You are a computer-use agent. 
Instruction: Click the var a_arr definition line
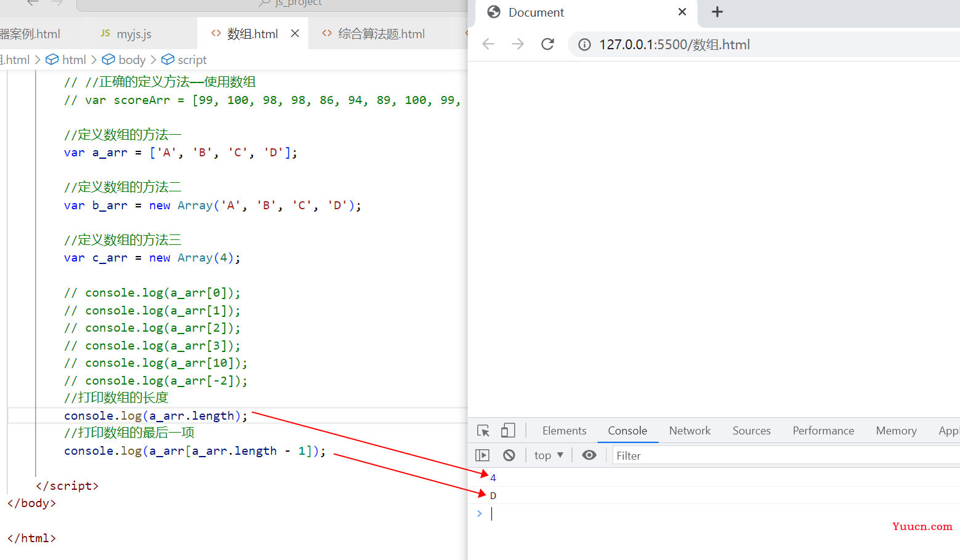pos(180,153)
